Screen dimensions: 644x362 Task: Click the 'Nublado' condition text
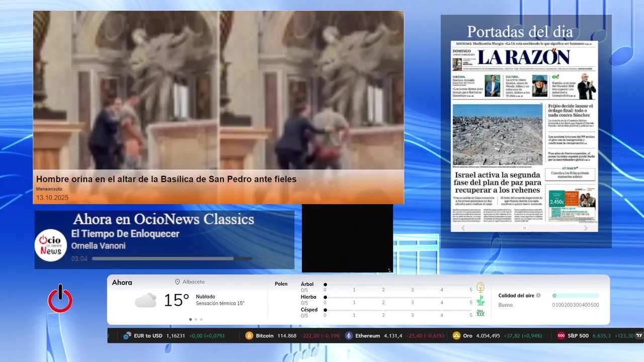(205, 297)
